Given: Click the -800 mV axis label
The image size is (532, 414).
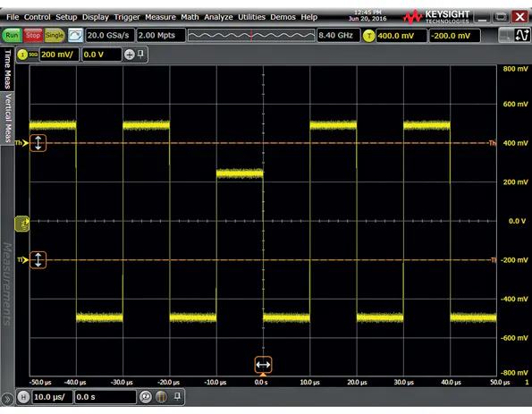Looking at the screenshot, I should coord(514,373).
